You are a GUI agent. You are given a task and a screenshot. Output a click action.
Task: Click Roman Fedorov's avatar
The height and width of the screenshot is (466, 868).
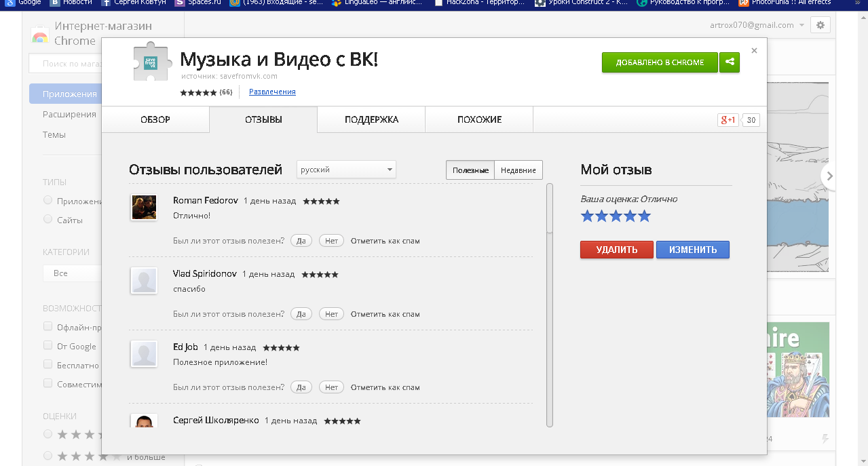tap(144, 207)
